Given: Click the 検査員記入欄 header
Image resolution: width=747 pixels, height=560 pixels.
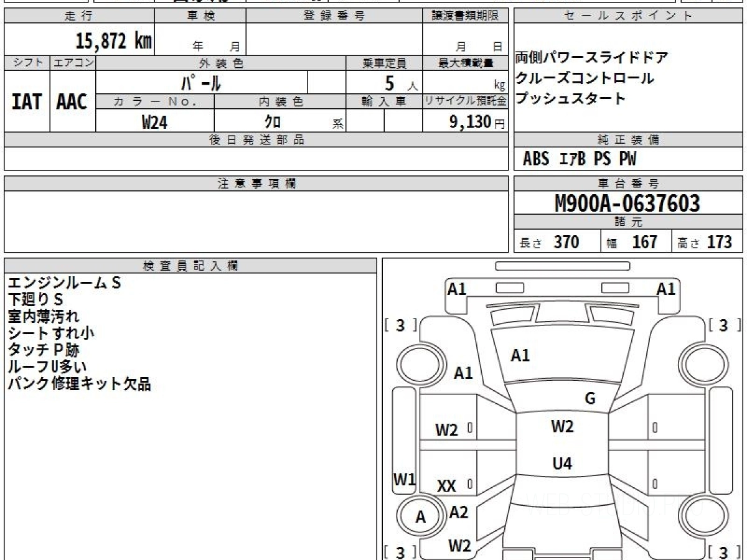Looking at the screenshot, I should coord(190,266).
